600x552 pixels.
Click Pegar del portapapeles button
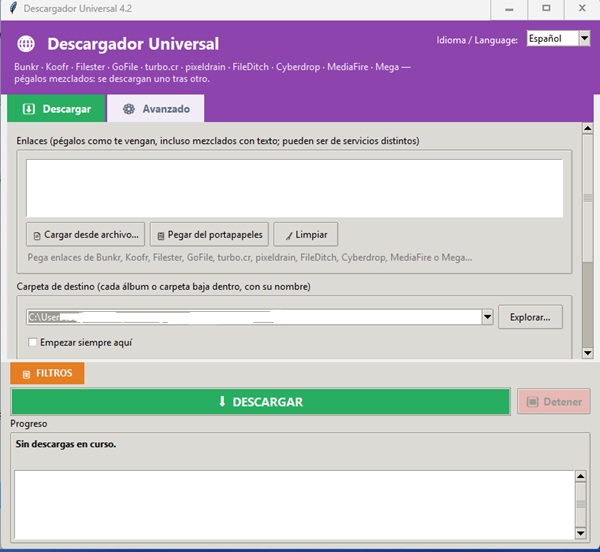tap(209, 234)
